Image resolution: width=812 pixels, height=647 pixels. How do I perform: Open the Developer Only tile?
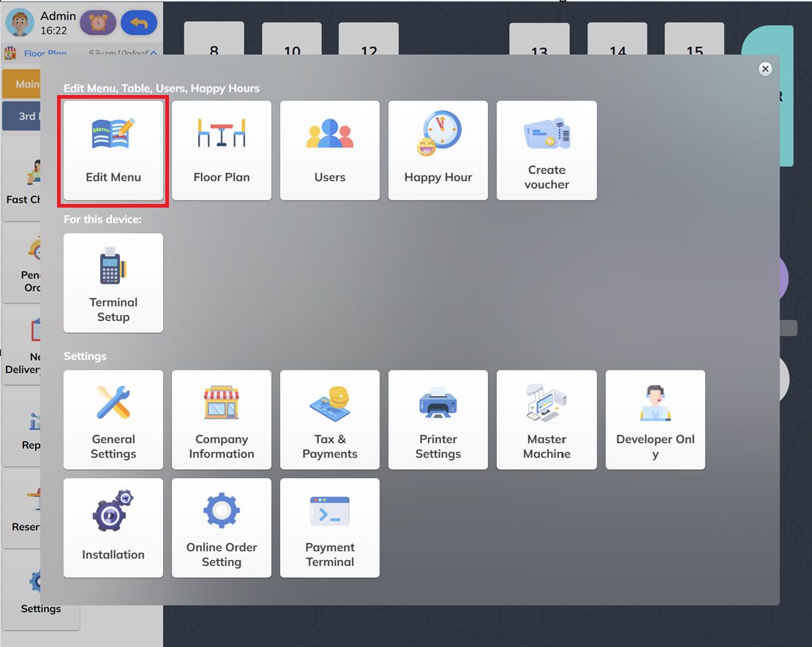click(655, 420)
